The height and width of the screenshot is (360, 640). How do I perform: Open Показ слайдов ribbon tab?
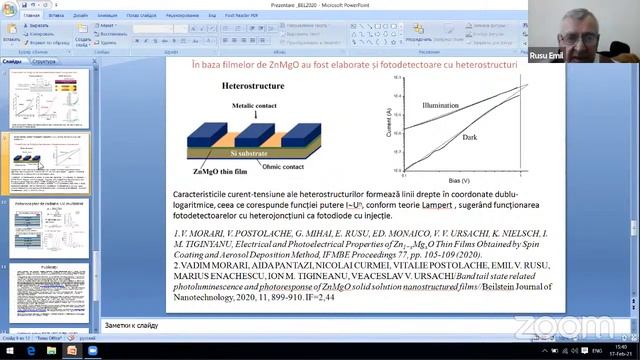[141, 16]
